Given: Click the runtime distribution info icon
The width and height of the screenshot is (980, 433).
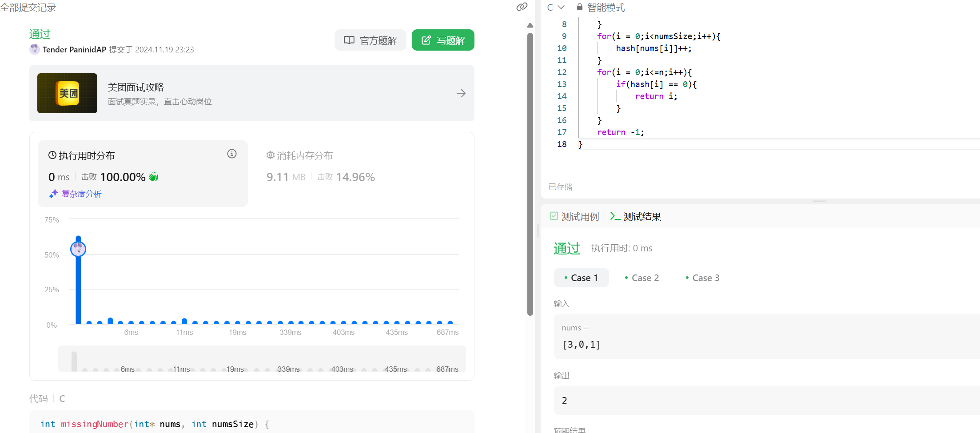Looking at the screenshot, I should 232,154.
